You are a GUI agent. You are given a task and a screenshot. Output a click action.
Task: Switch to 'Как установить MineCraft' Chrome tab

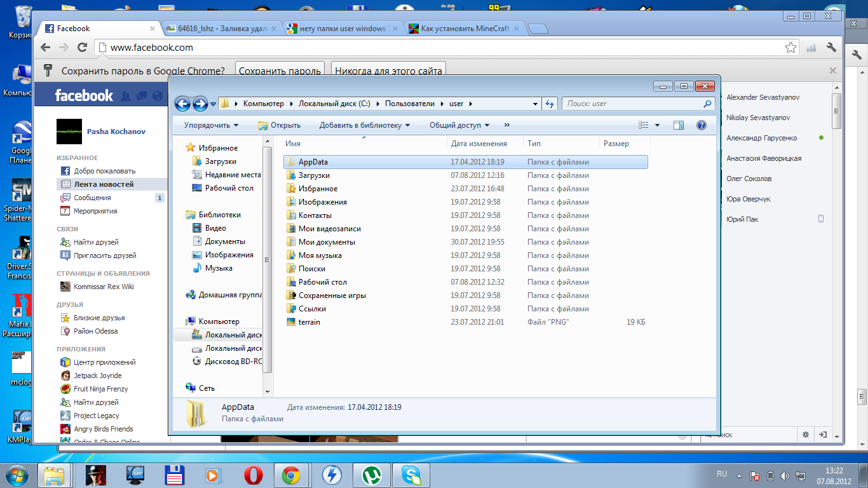pyautogui.click(x=465, y=29)
